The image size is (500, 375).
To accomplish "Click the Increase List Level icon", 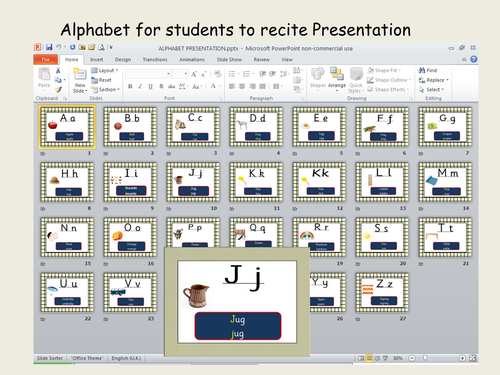I will pyautogui.click(x=272, y=74).
